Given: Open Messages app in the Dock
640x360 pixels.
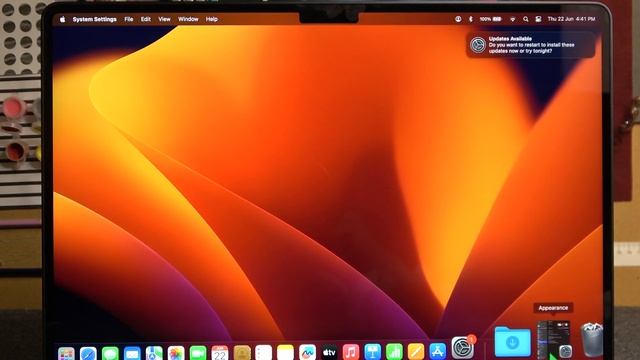Looking at the screenshot, I should [x=110, y=353].
